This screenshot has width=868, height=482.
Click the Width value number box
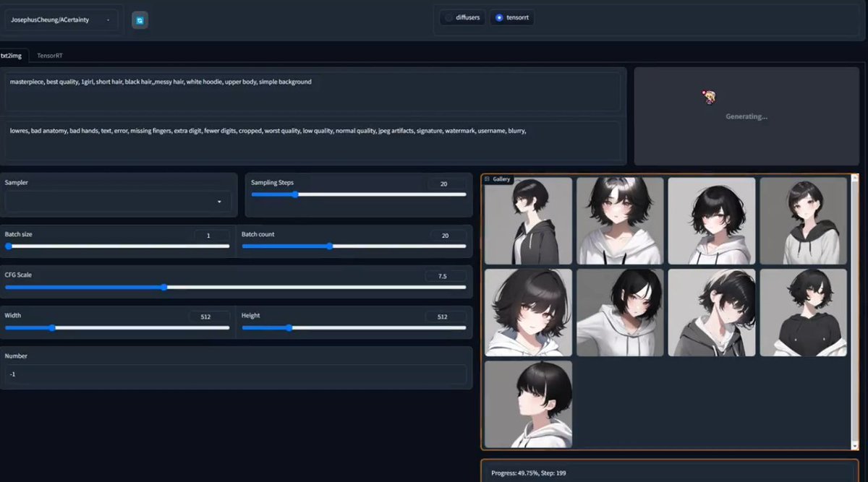click(209, 317)
